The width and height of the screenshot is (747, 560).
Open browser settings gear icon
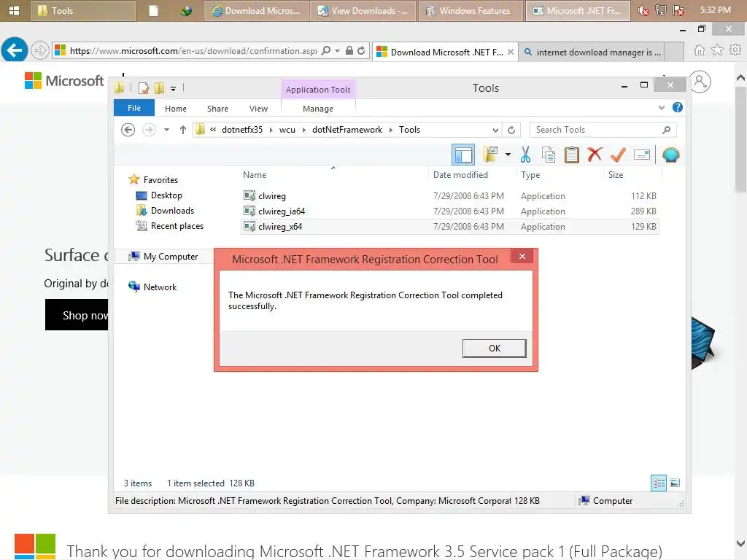pyautogui.click(x=735, y=50)
